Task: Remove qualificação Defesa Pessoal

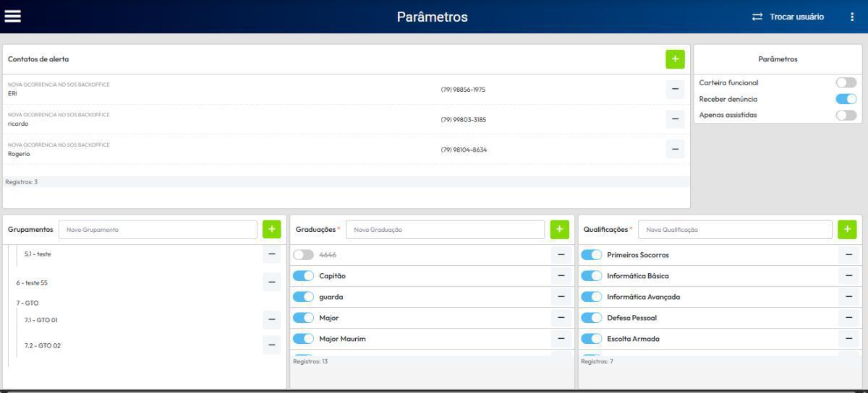Action: coord(849,318)
